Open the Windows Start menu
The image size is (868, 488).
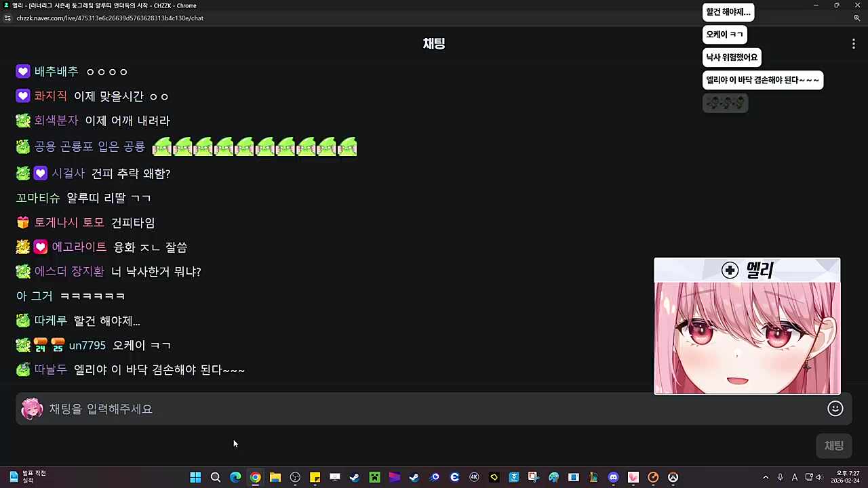pos(195,477)
